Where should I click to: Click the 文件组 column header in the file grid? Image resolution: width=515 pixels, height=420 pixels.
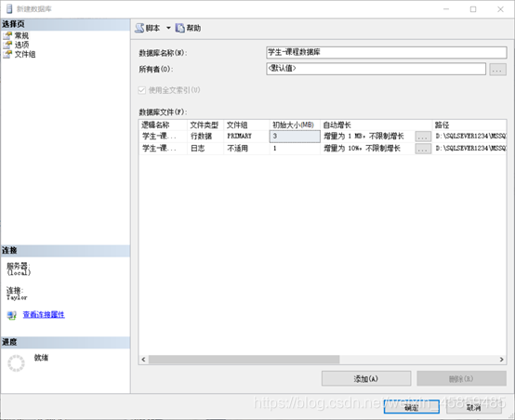coord(246,125)
